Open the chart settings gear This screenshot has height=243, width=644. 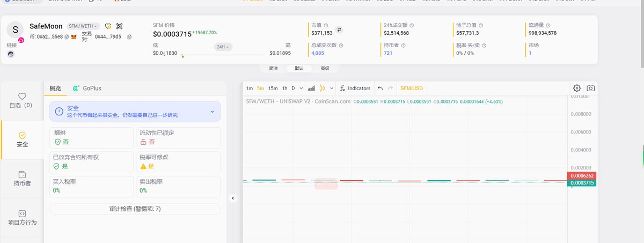tap(577, 88)
